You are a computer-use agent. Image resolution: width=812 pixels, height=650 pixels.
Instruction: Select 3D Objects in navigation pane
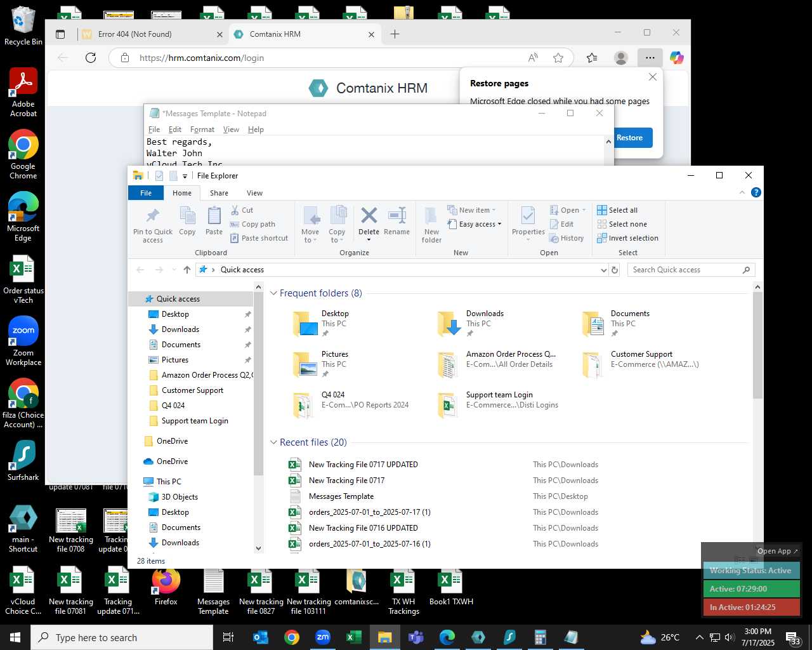click(x=180, y=497)
